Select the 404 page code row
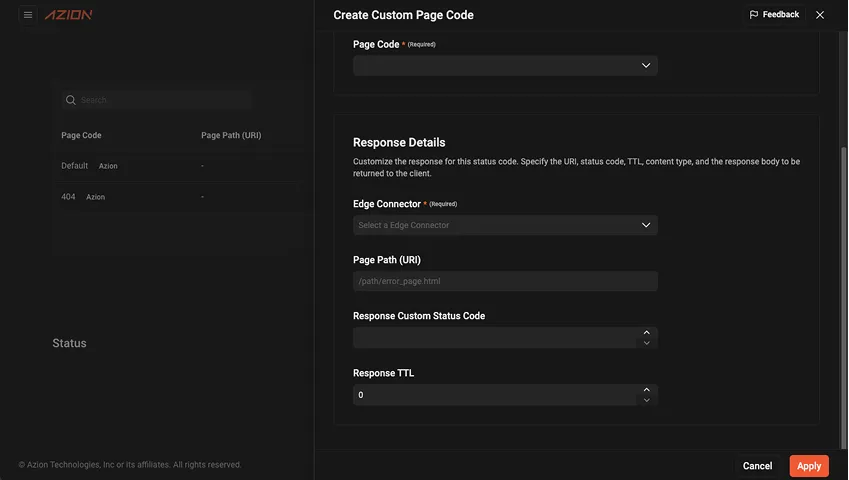The height and width of the screenshot is (480, 849). tap(68, 197)
